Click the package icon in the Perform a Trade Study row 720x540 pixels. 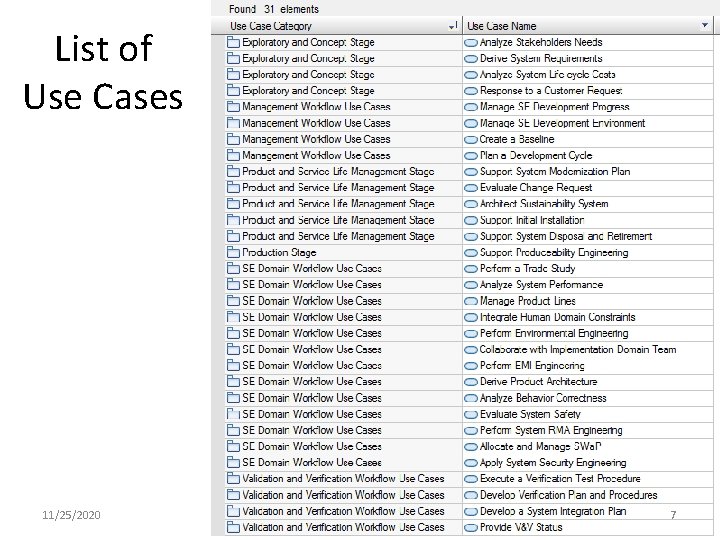233,269
